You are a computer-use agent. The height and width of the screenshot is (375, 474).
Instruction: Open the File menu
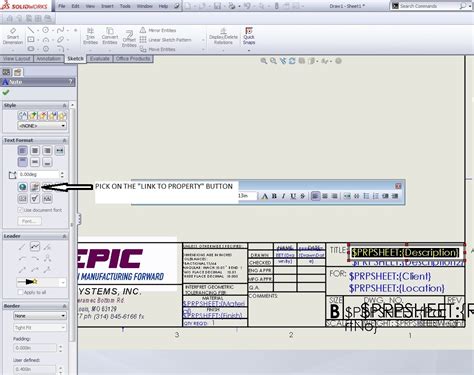click(x=61, y=6)
